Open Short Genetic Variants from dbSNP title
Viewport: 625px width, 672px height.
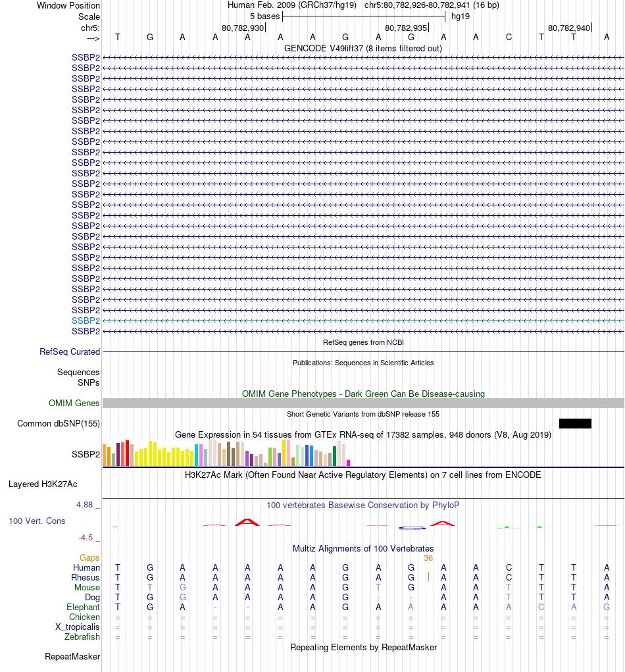tap(363, 415)
